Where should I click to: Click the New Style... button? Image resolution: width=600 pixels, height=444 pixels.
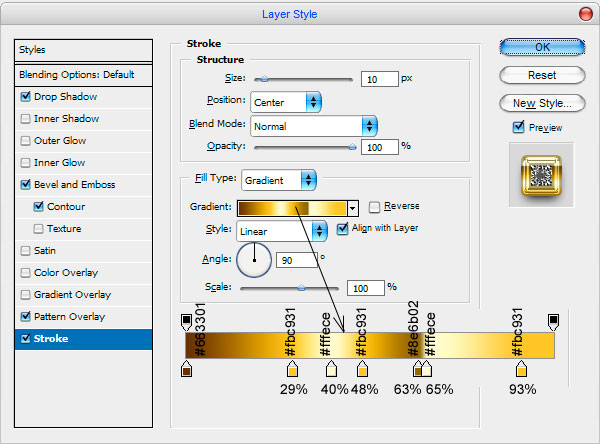point(542,103)
